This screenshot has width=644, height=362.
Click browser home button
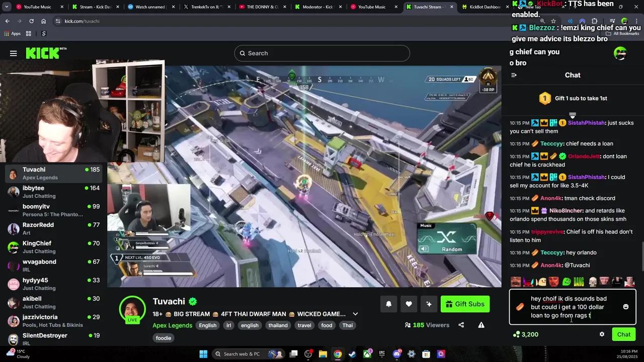(x=44, y=21)
